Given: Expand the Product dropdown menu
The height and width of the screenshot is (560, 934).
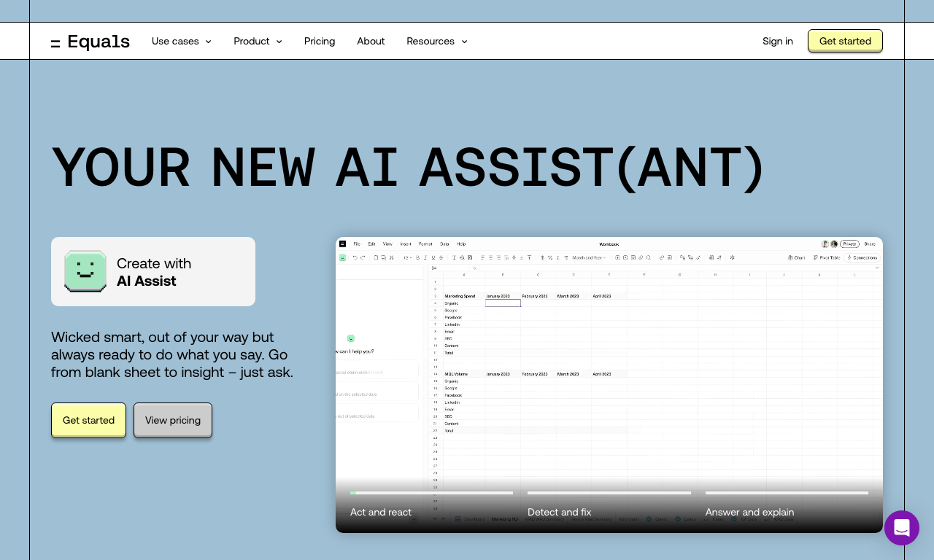Looking at the screenshot, I should tap(258, 42).
